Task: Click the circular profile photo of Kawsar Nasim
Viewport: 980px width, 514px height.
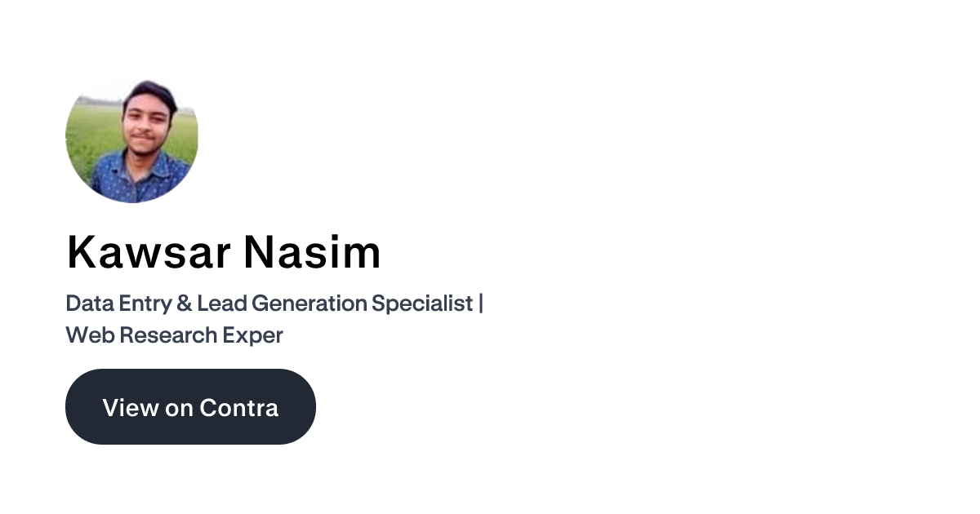Action: (131, 139)
